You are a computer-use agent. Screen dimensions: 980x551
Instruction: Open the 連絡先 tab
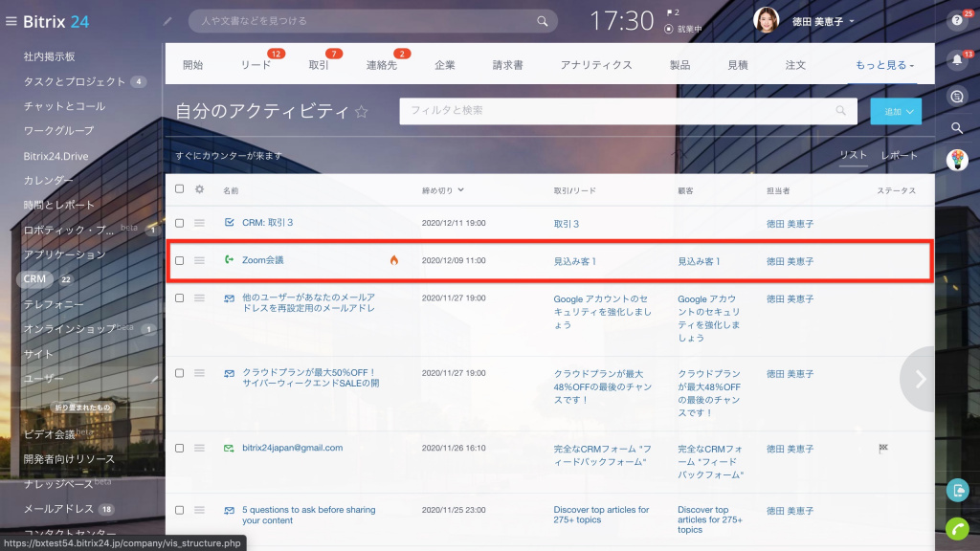(382, 65)
